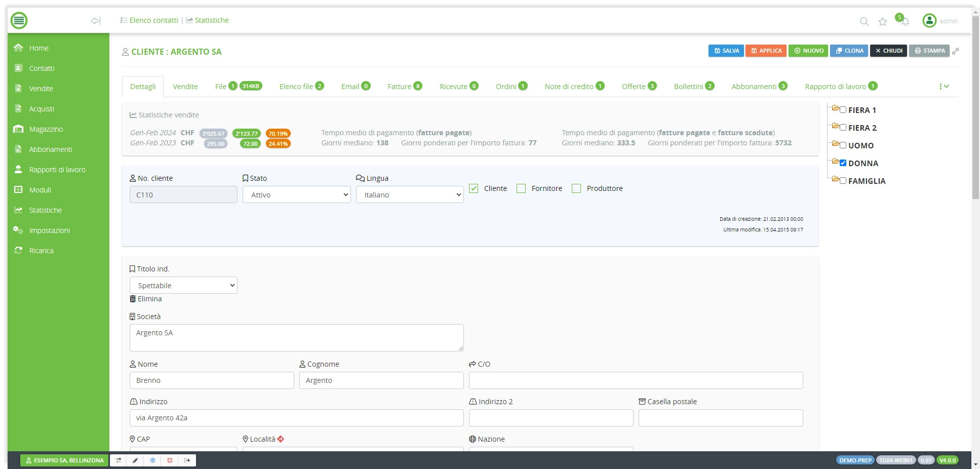Enable the Fornitore checkbox

click(x=521, y=188)
